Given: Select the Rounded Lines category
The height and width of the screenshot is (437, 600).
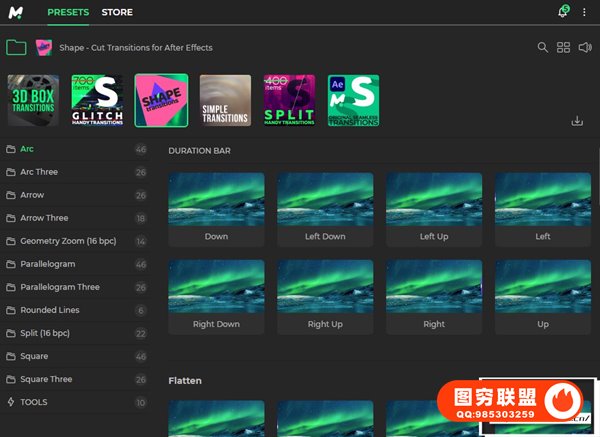Looking at the screenshot, I should click(51, 310).
